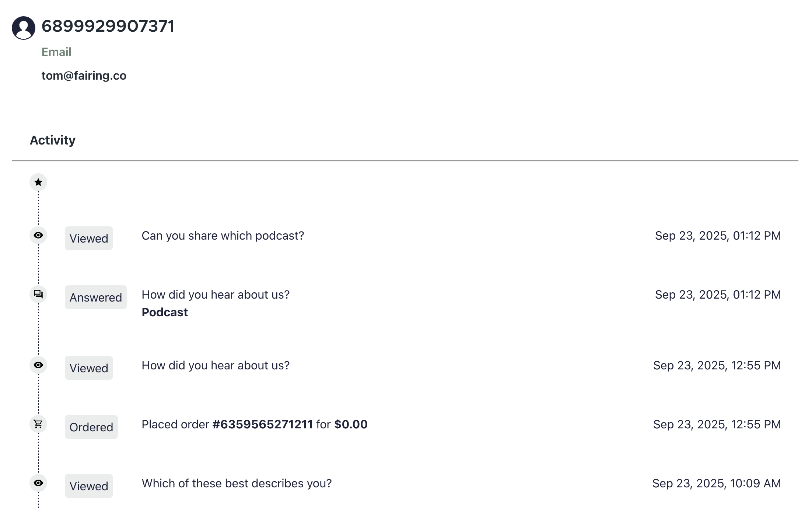Click the $0.00 order amount
812x508 pixels.
(351, 424)
